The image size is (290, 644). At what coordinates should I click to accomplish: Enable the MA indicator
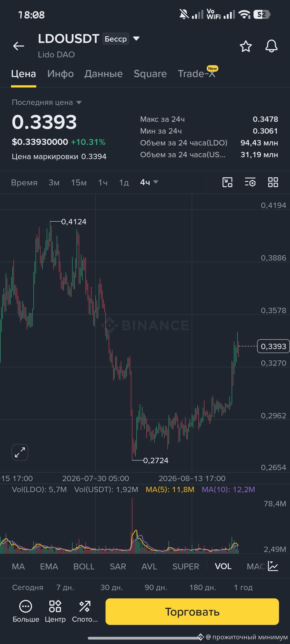point(18,566)
